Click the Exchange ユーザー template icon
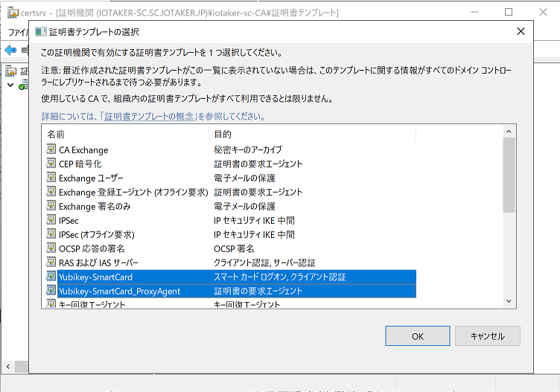The width and height of the screenshot is (560, 392). [51, 178]
